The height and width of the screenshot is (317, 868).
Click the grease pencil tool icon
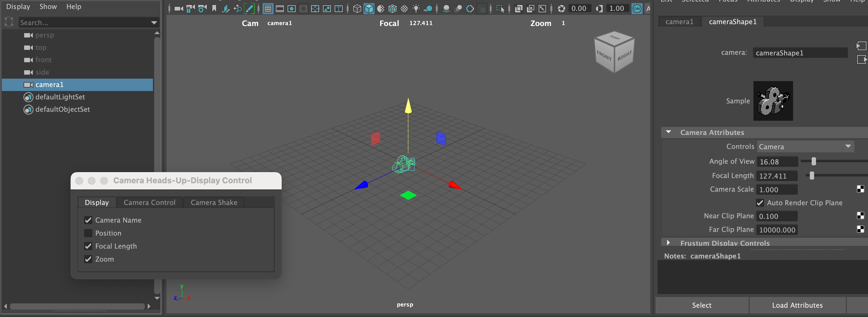point(249,9)
